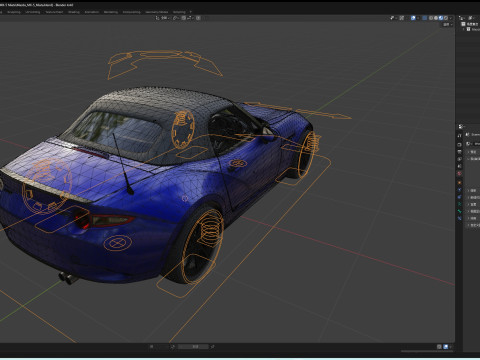The image size is (480, 360).
Task: Open the overlays settings dropdown arrow
Action: [x=418, y=18]
